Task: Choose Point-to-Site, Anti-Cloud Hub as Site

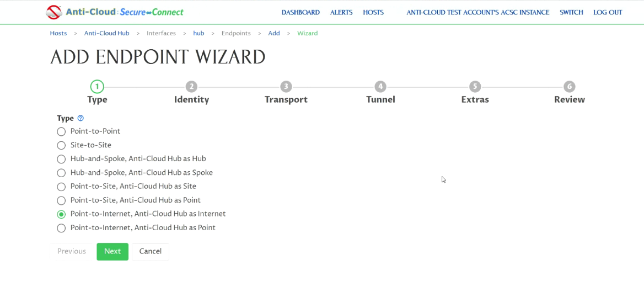Action: point(61,187)
